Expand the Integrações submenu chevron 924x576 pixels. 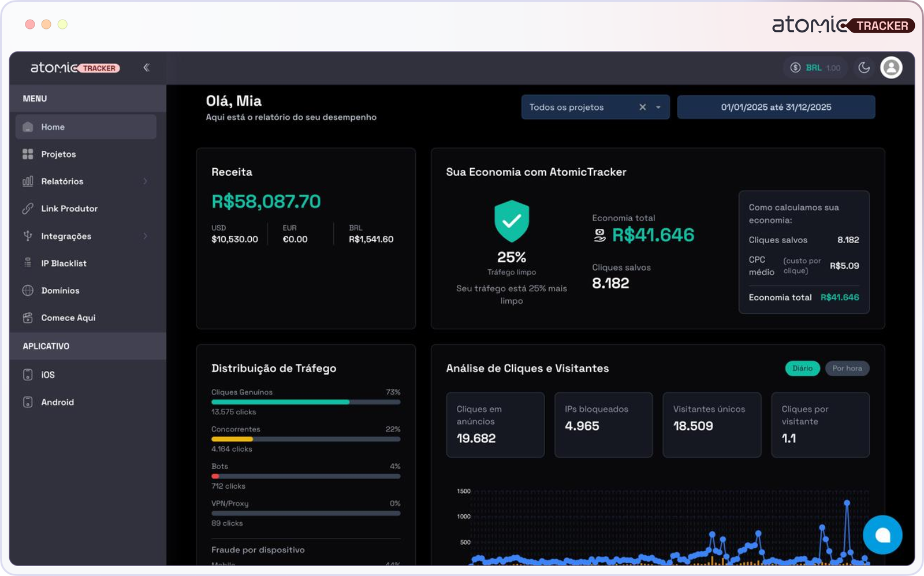tap(145, 236)
